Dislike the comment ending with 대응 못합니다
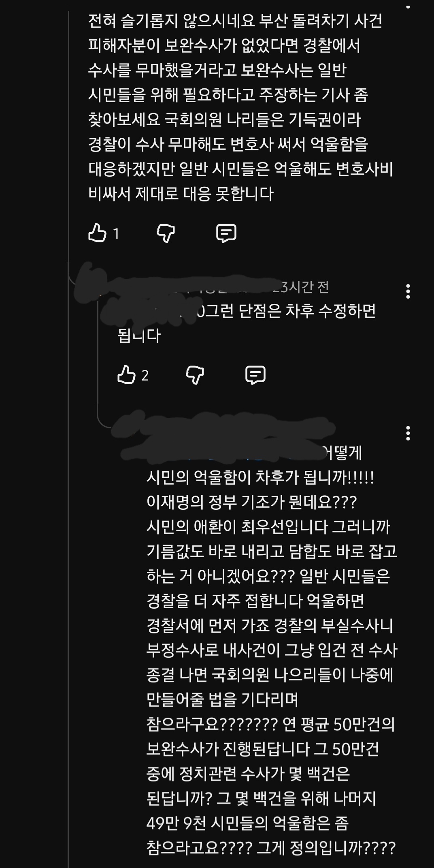The image size is (434, 868). pos(166,233)
